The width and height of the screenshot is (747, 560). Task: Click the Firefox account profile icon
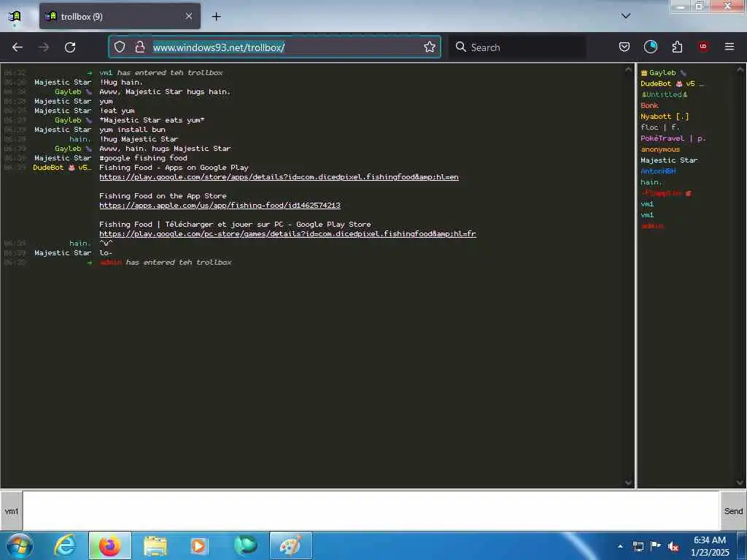coord(650,47)
